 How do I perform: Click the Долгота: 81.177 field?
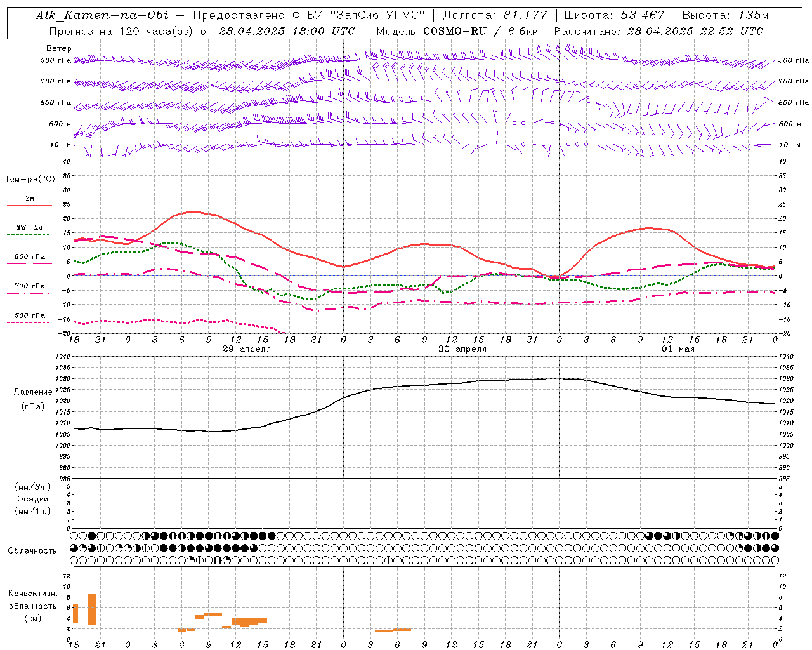495,15
